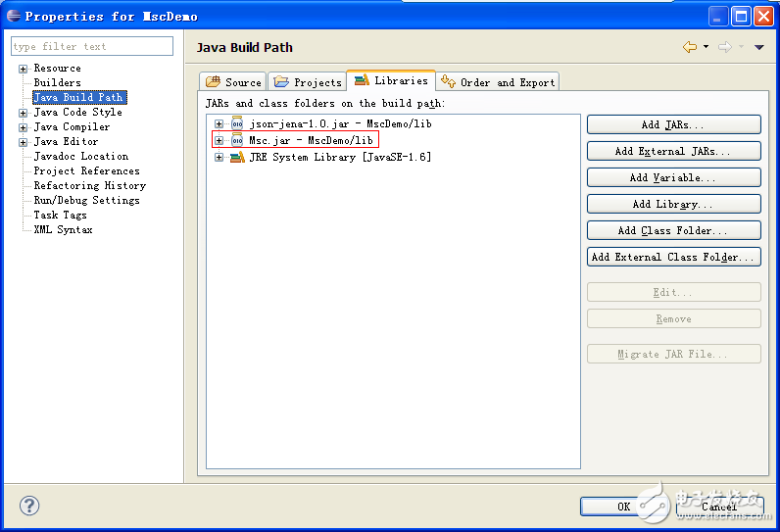Viewport: 780px width, 532px height.
Task: Select the Libraries tab
Action: point(391,80)
